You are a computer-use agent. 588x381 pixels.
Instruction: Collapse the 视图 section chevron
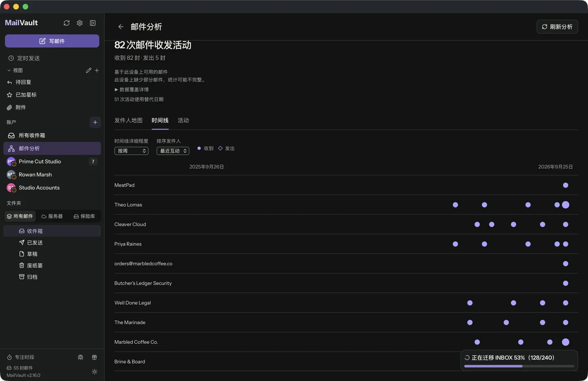tap(9, 70)
